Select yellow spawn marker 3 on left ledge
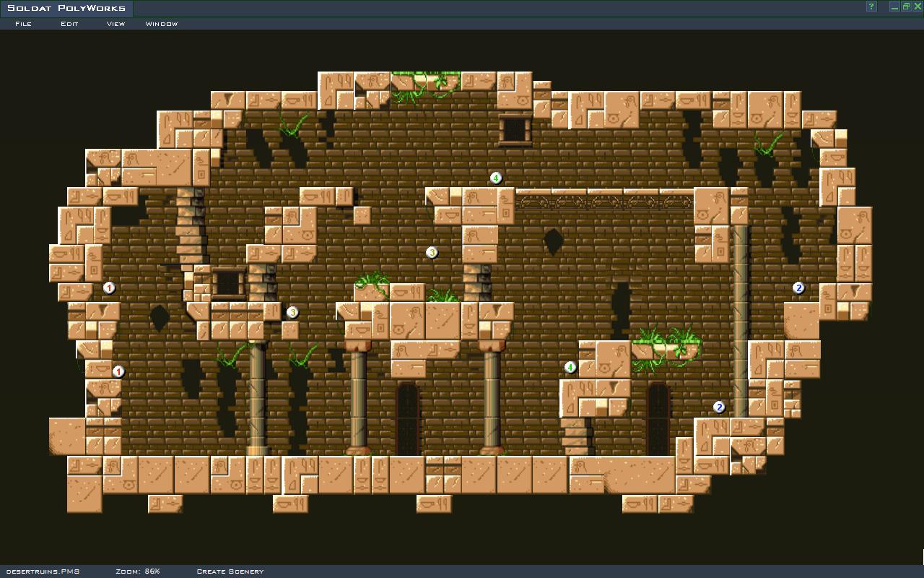Screen dimensions: 924x578 coord(292,312)
